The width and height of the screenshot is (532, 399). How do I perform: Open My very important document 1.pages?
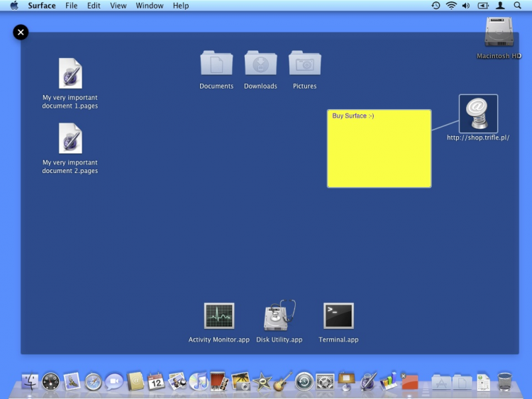[70, 74]
